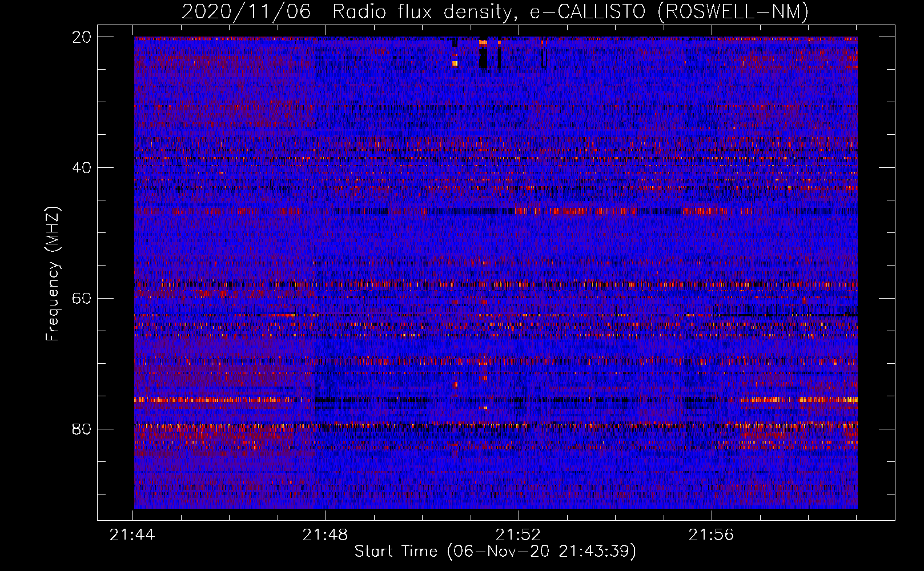Click the "Start Time (06-Nov-20 21:43:39)" axis label

(495, 552)
